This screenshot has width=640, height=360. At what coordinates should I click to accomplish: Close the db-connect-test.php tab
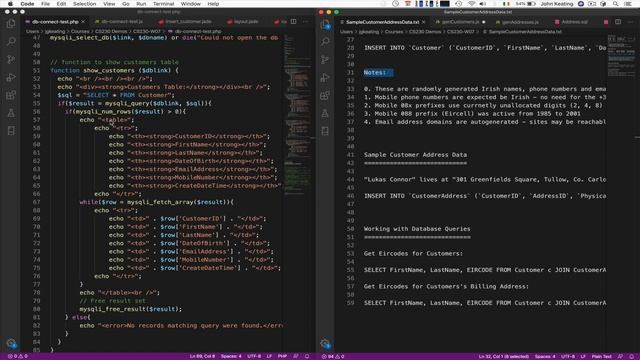tap(83, 22)
